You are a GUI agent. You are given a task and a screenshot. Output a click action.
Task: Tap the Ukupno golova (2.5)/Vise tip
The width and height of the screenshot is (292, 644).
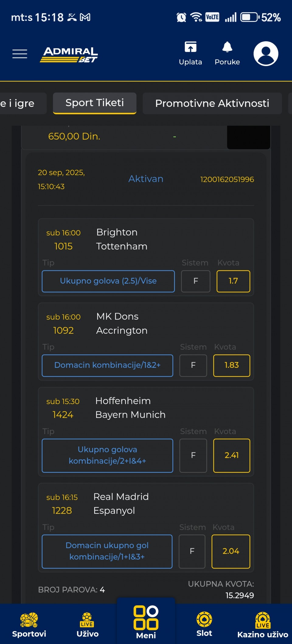coord(108,281)
